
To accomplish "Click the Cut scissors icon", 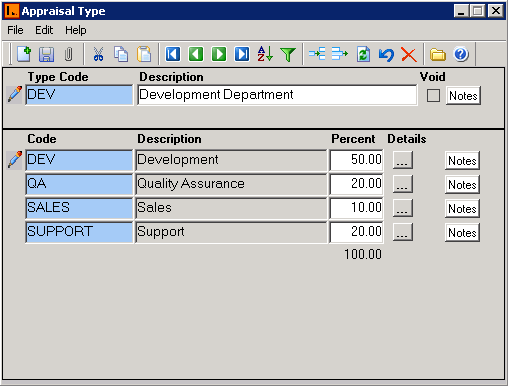I will click(98, 54).
